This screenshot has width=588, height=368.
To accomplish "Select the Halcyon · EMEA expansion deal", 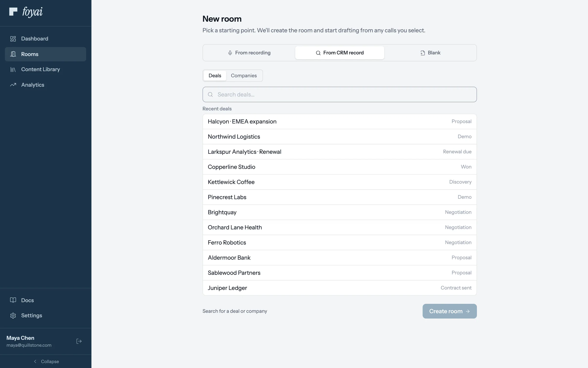I will point(340,121).
